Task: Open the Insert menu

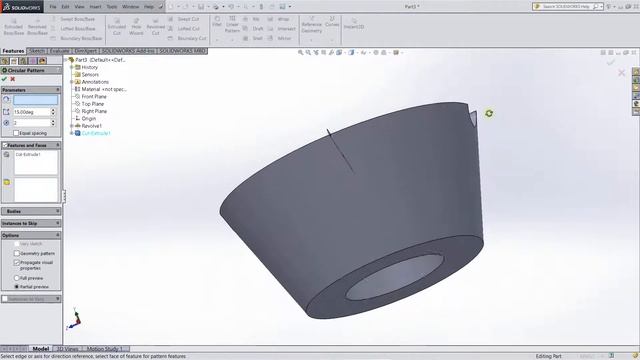Action: tap(96, 7)
